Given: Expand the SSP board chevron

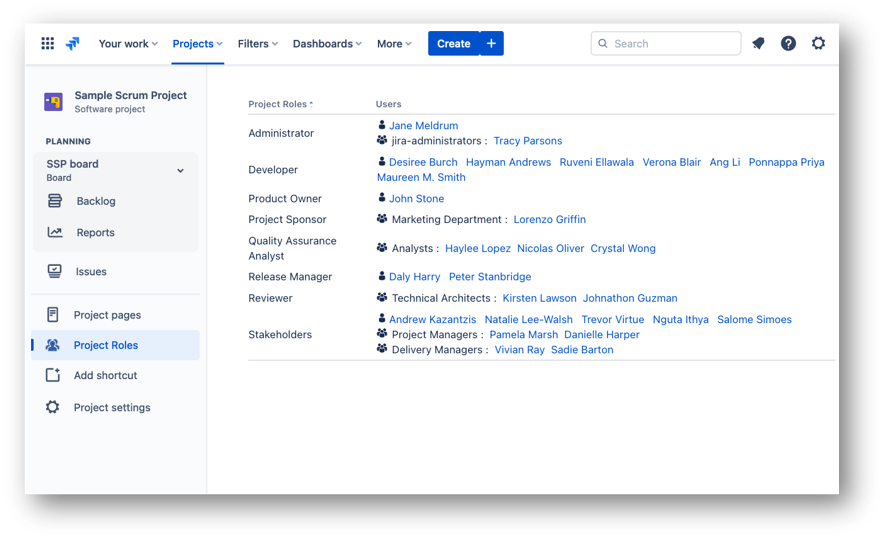Looking at the screenshot, I should pyautogui.click(x=180, y=171).
